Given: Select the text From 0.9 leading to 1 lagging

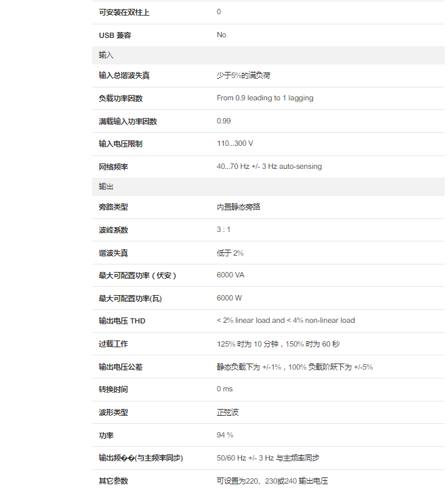Looking at the screenshot, I should point(265,98).
